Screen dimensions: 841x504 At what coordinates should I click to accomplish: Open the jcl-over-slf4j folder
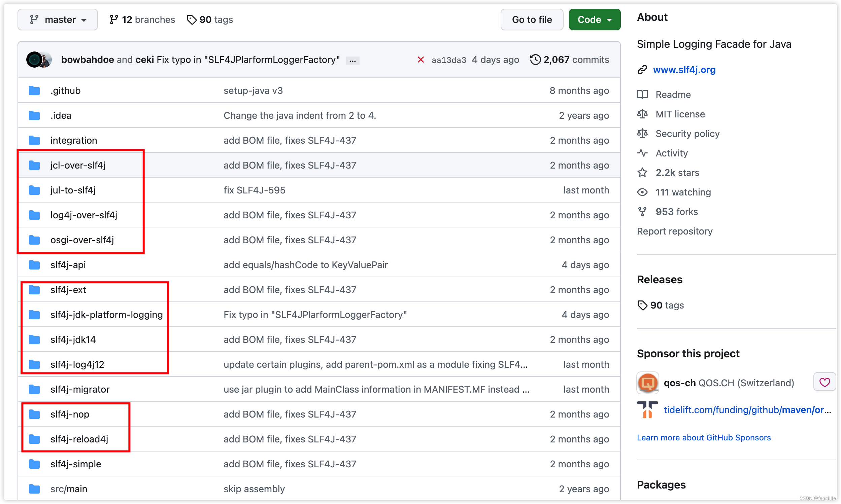78,166
